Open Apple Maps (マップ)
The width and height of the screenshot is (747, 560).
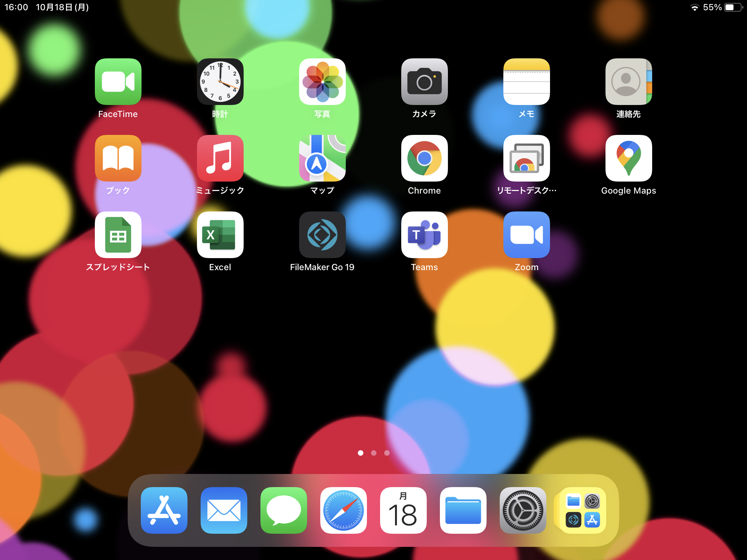322,158
